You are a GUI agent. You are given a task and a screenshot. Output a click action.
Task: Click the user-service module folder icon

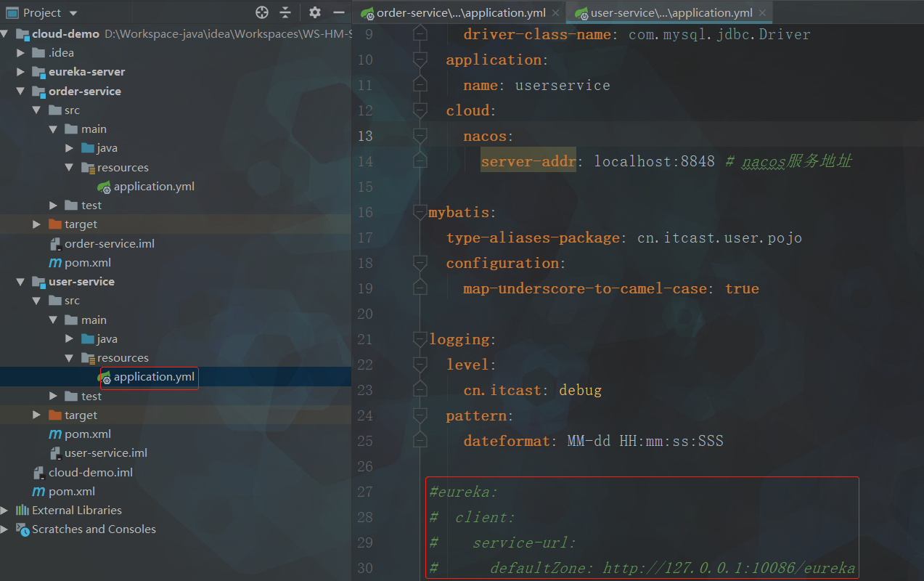pyautogui.click(x=38, y=282)
